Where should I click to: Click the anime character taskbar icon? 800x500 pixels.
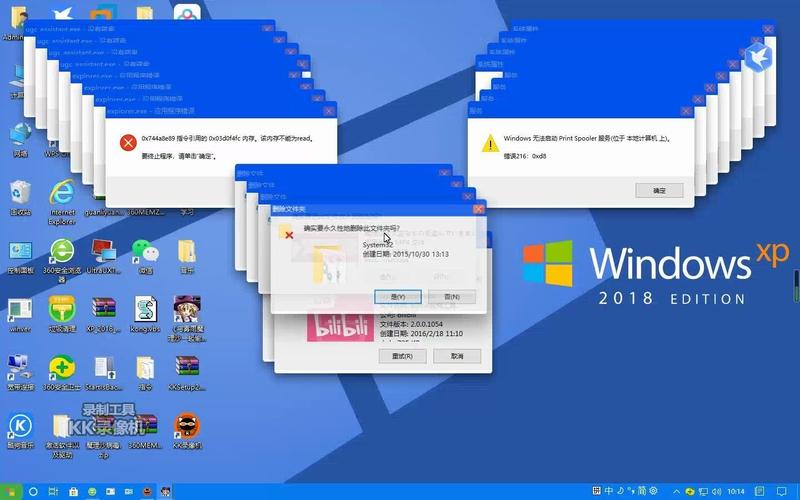point(166,492)
